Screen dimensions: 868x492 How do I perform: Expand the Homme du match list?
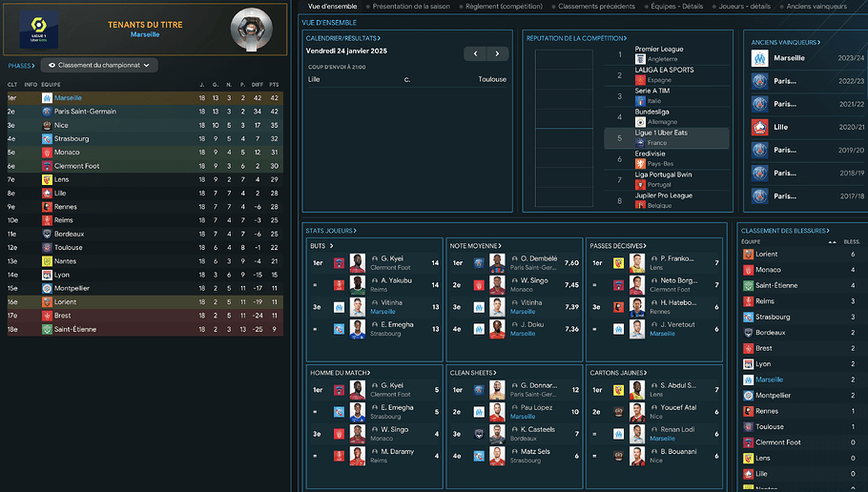click(x=340, y=373)
